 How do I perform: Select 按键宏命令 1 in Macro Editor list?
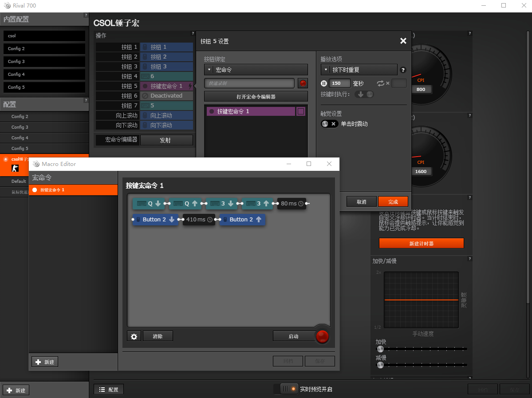click(73, 190)
